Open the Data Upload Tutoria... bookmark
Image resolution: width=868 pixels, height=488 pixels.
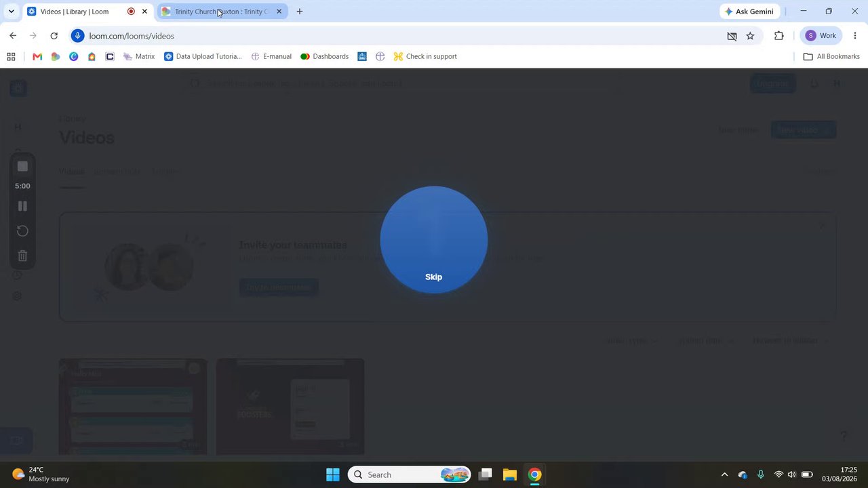pyautogui.click(x=203, y=56)
